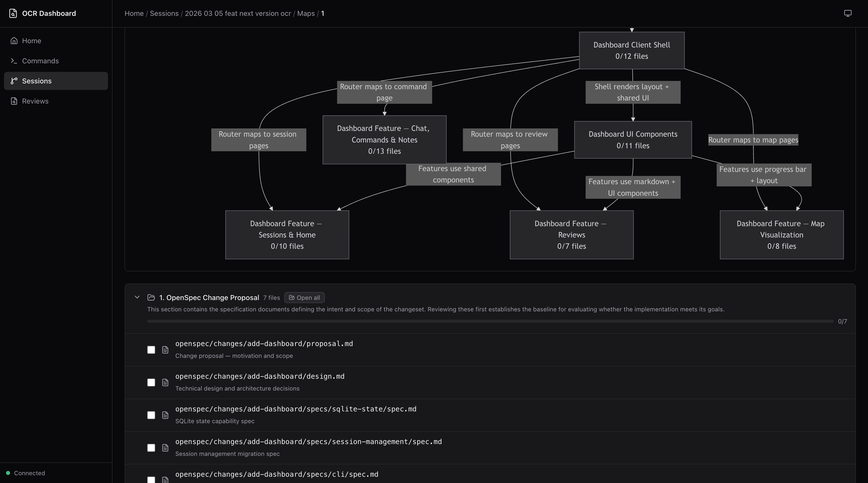
Task: Check the checkbox for proposal.md
Action: coord(151,350)
